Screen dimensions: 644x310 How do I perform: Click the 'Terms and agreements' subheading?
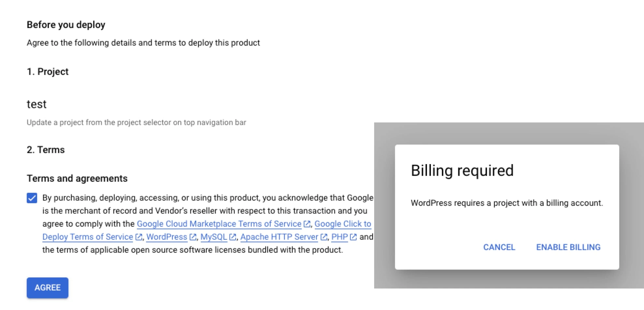[x=77, y=178]
